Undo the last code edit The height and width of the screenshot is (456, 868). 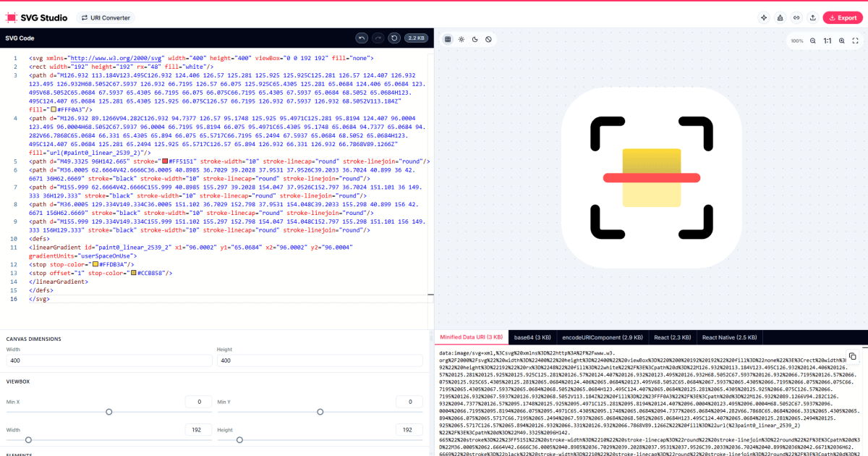click(362, 38)
